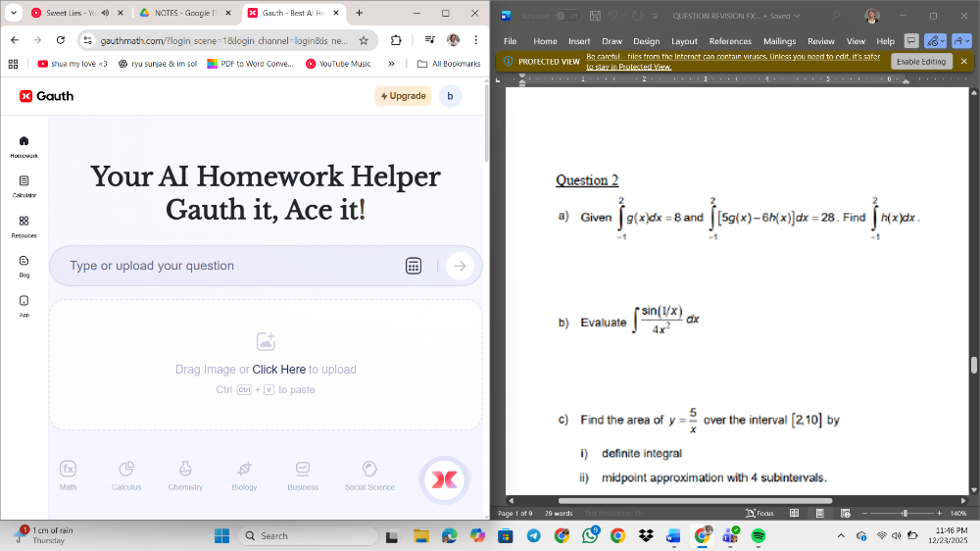Open the References ribbon tab

point(730,41)
